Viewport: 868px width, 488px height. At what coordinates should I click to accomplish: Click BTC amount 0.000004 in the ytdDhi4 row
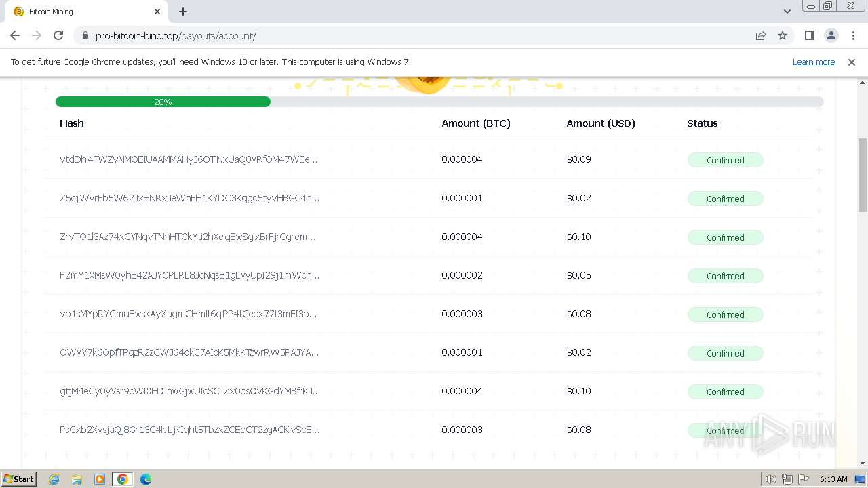(x=462, y=159)
